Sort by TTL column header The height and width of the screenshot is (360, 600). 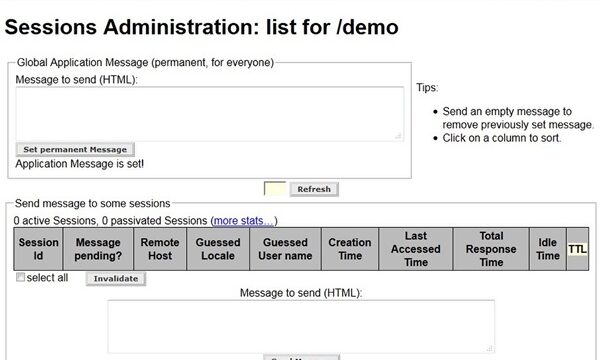pyautogui.click(x=577, y=249)
